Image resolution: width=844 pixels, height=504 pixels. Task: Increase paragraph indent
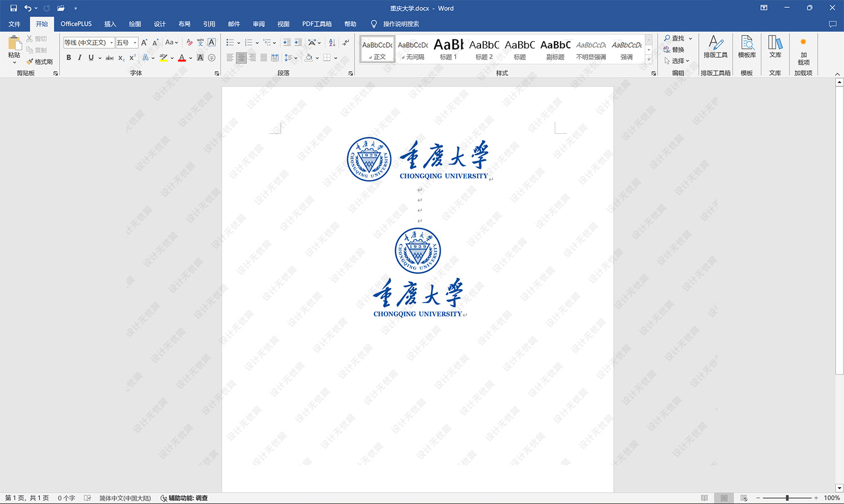point(298,42)
